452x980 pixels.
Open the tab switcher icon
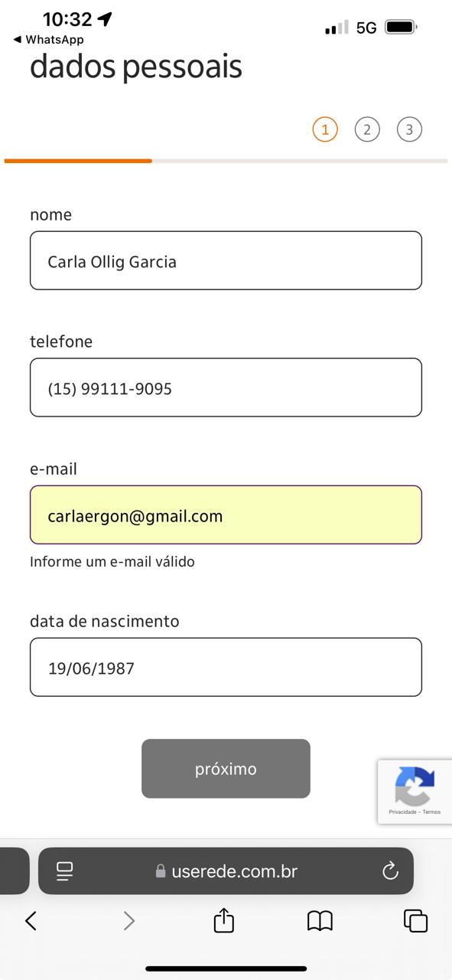(415, 920)
